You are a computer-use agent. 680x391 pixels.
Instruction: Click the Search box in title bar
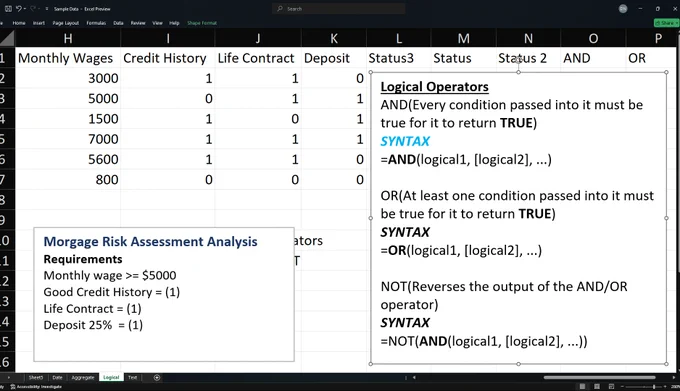[x=339, y=9]
